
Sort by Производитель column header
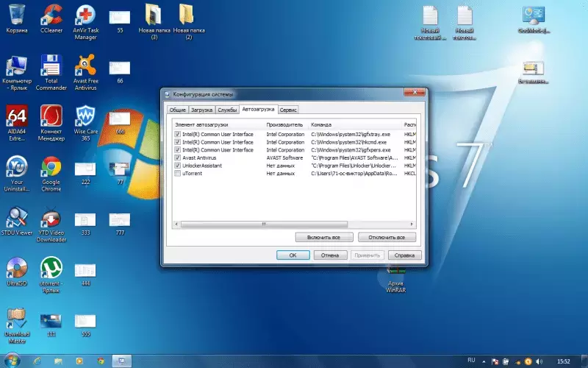pos(286,124)
